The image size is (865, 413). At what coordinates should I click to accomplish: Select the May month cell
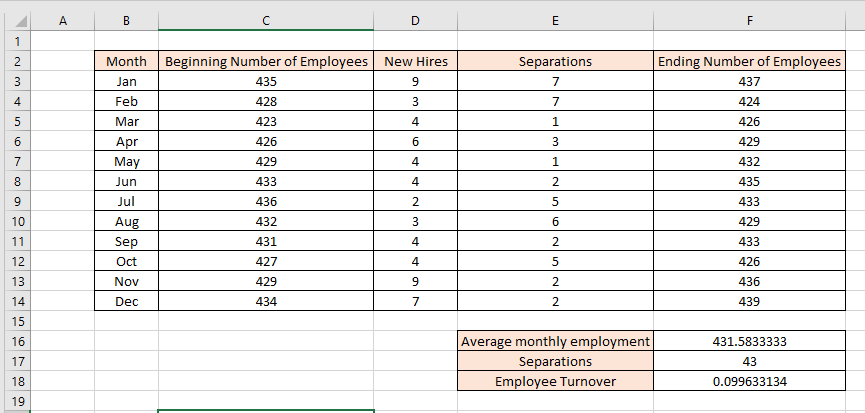(x=126, y=162)
